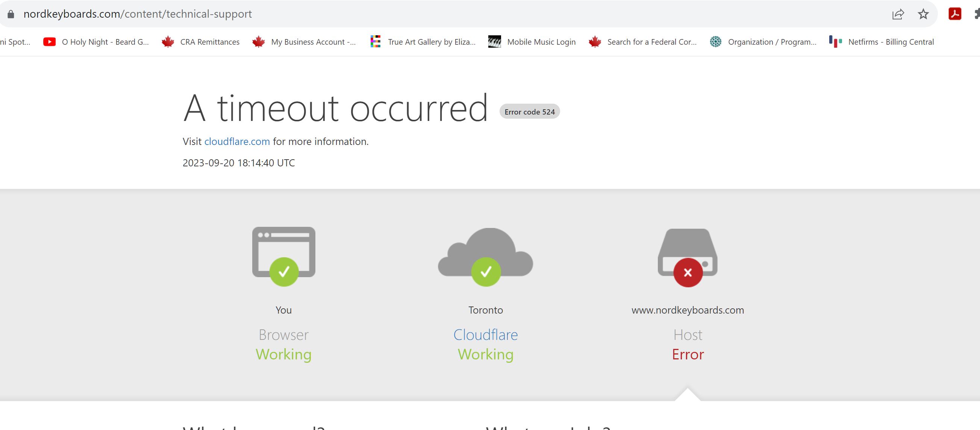
Task: Click the lock icon in address bar
Action: click(11, 14)
